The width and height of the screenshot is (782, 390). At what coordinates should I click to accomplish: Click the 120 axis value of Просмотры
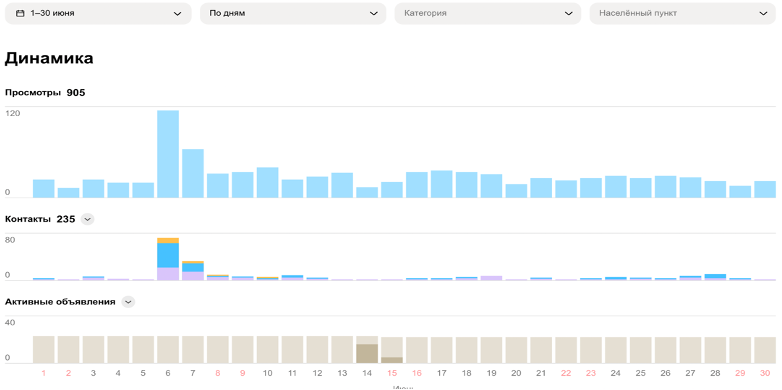(x=12, y=113)
